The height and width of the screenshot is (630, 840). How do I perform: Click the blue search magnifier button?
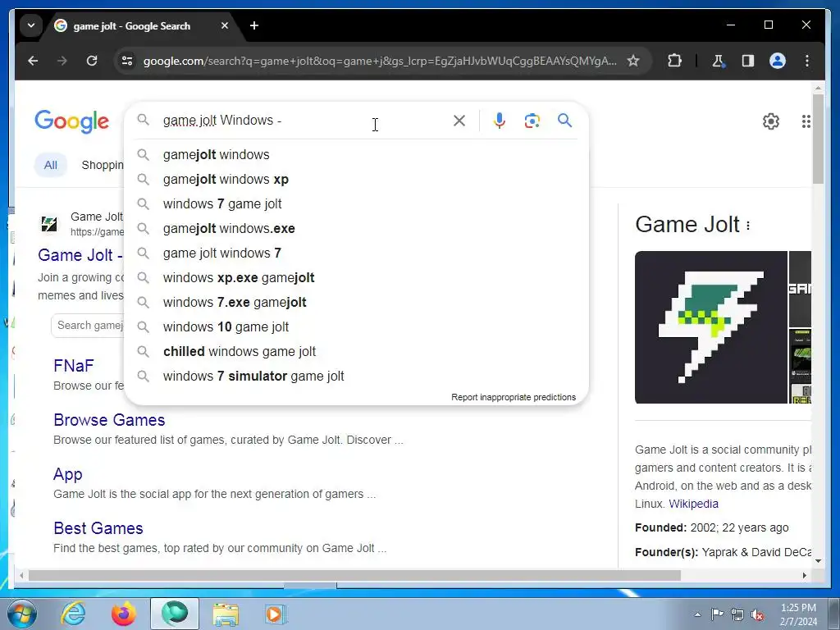[564, 120]
